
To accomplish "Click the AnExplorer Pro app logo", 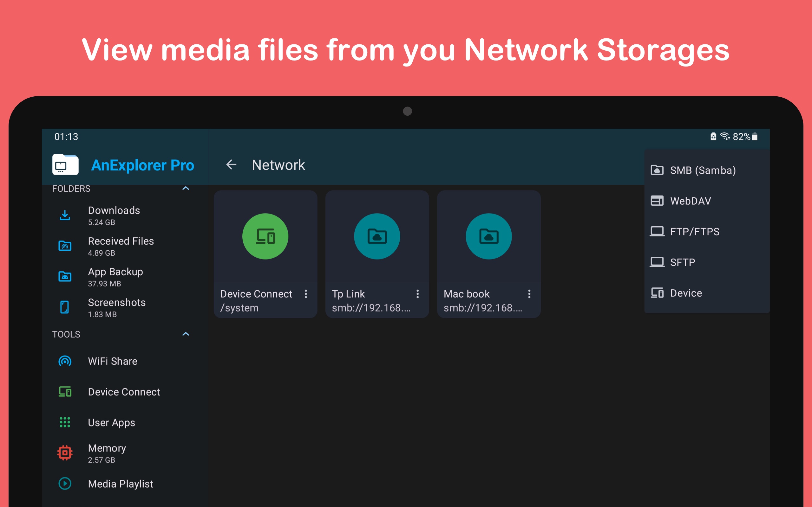I will pyautogui.click(x=64, y=165).
